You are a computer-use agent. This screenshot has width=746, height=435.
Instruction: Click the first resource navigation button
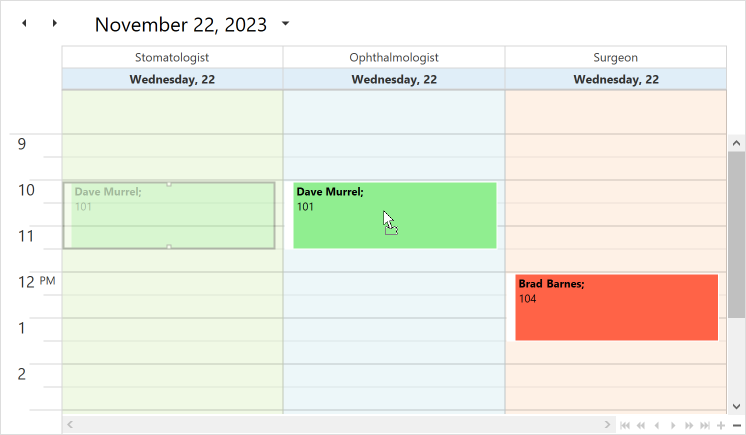pos(625,425)
